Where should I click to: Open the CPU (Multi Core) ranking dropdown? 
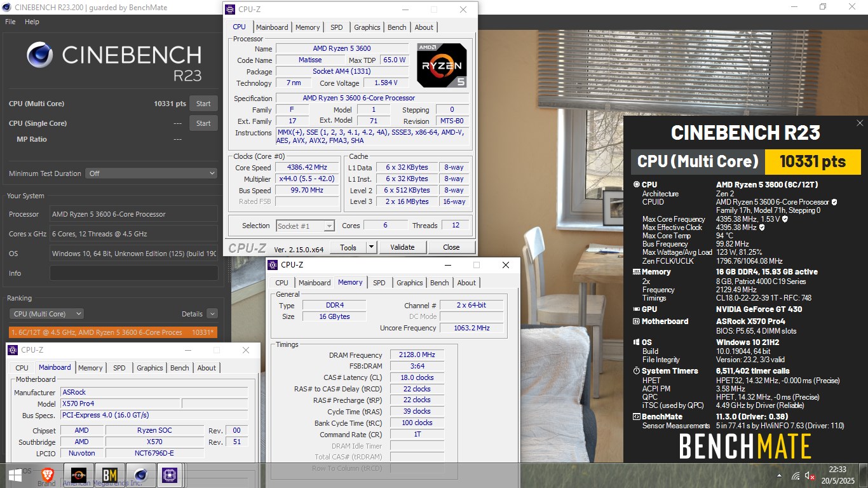[46, 314]
